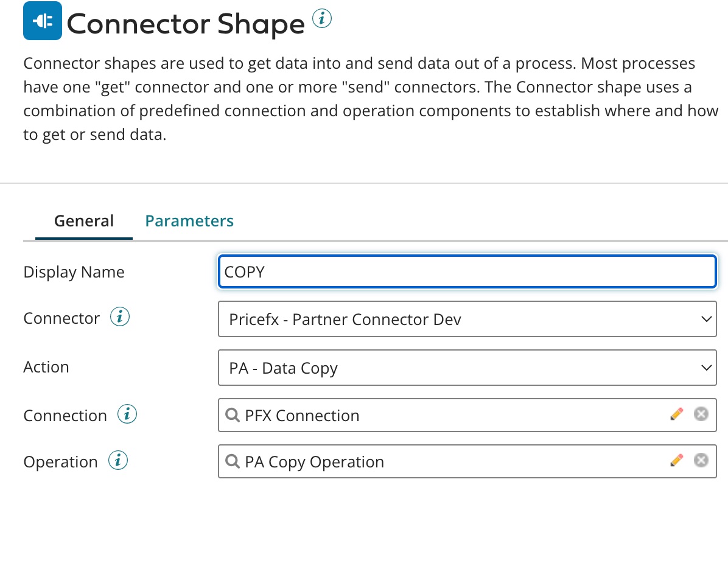Edit PA Copy Operation with pencil icon
728x566 pixels.
pyautogui.click(x=676, y=461)
